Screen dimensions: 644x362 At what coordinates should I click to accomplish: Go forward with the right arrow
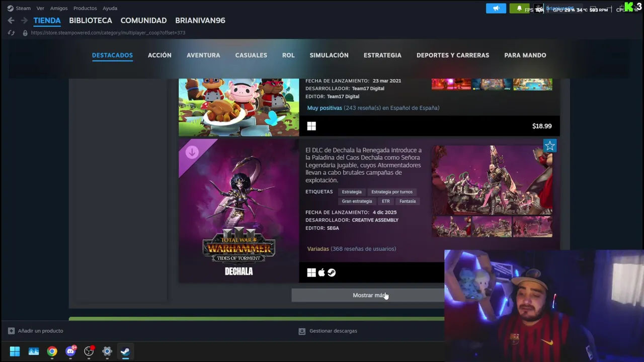pyautogui.click(x=24, y=21)
